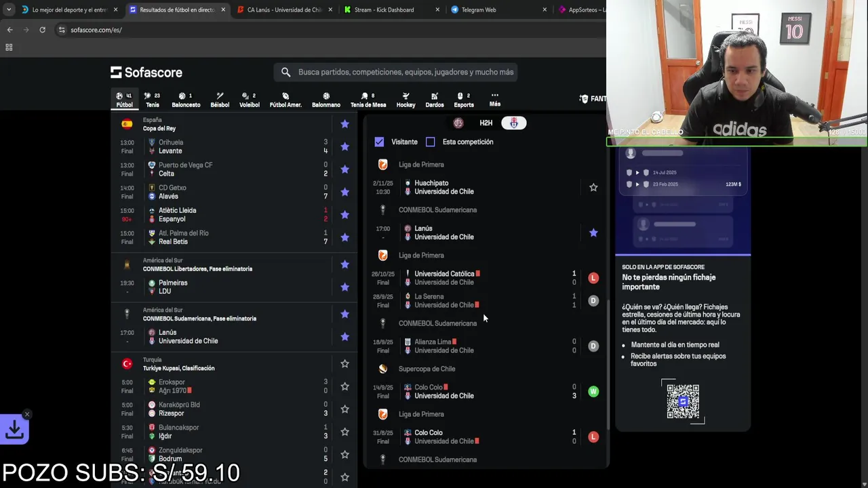Select the Lanús team crest in H2H switch
This screenshot has width=868, height=488.
click(458, 123)
